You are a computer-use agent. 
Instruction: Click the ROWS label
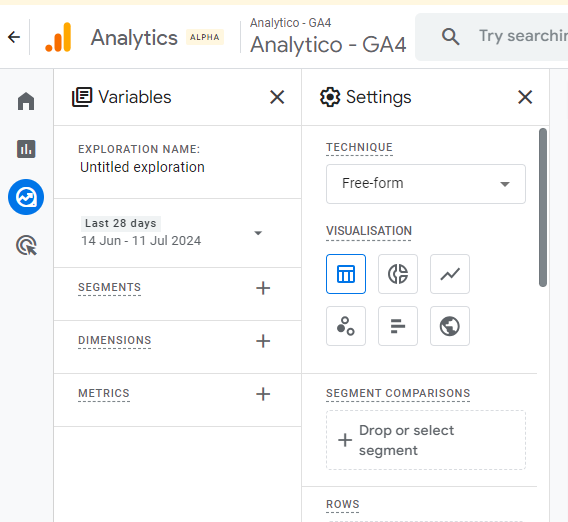(x=343, y=504)
